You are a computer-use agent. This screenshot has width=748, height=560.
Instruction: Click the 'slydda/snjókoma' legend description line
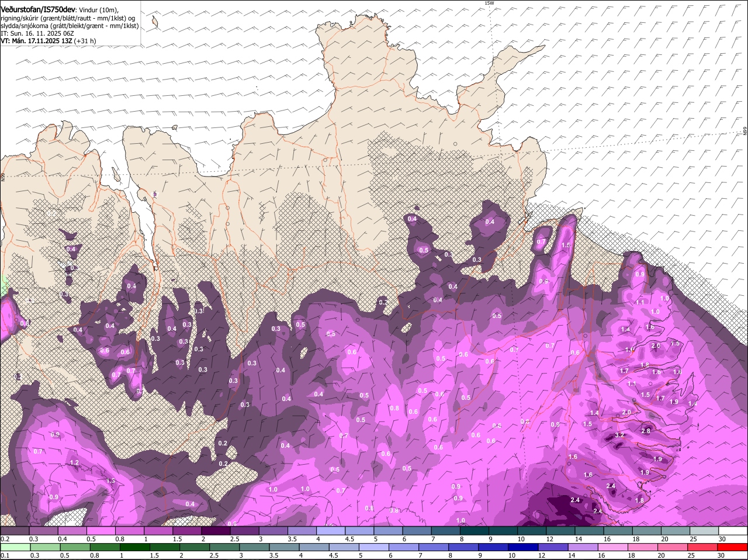tap(70, 26)
